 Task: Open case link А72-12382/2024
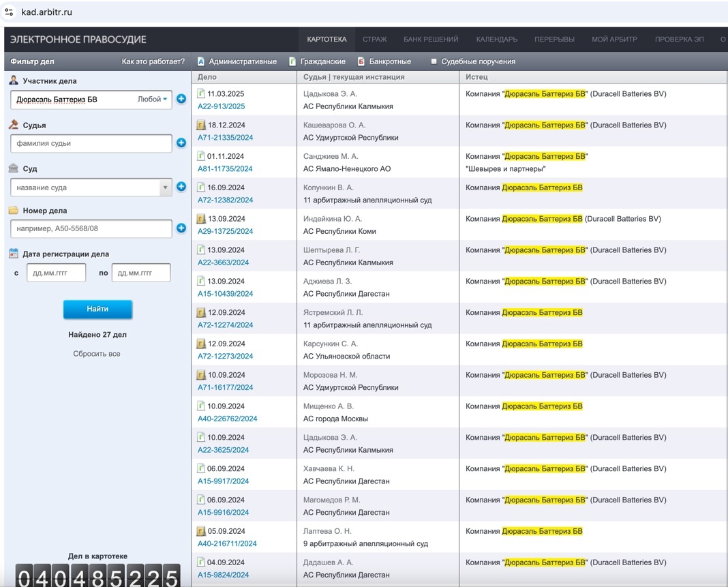(x=226, y=200)
